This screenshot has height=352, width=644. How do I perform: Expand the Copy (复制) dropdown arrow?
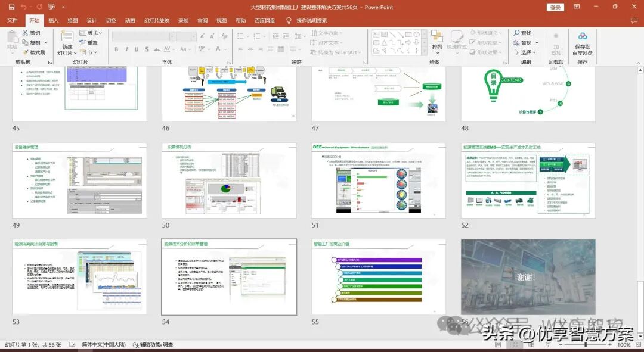[46, 43]
